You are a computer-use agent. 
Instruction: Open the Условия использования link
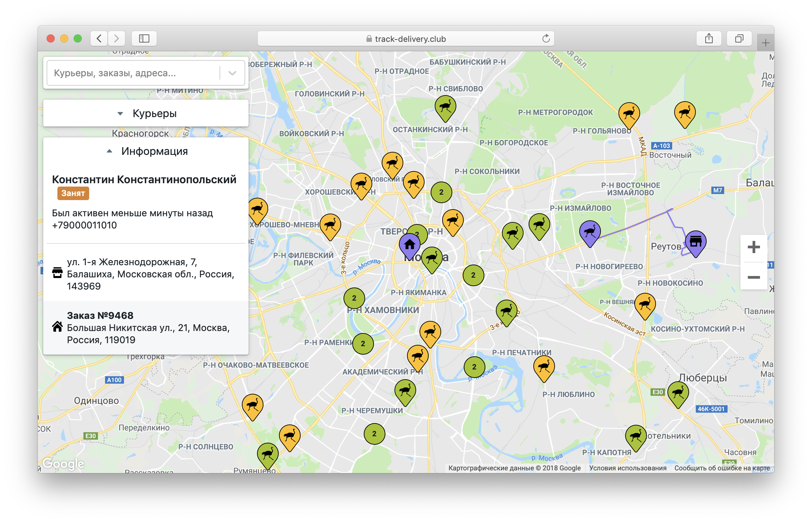628,468
